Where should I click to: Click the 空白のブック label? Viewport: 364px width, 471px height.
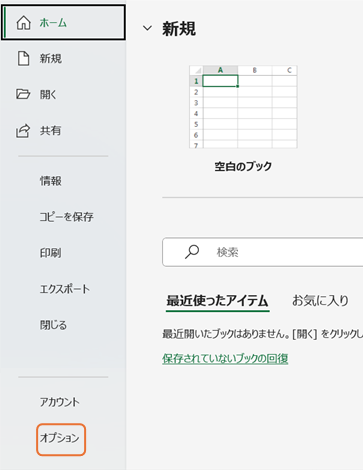pos(243,166)
